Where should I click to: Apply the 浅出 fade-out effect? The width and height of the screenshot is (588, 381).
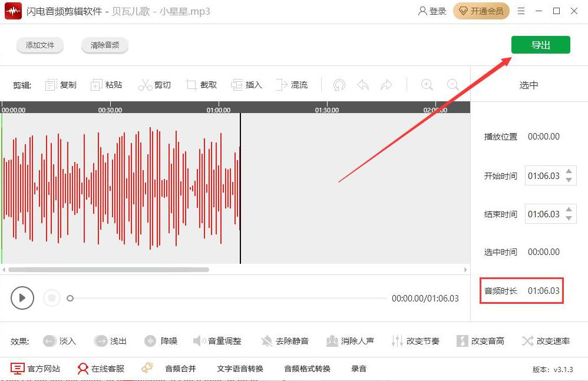click(110, 341)
